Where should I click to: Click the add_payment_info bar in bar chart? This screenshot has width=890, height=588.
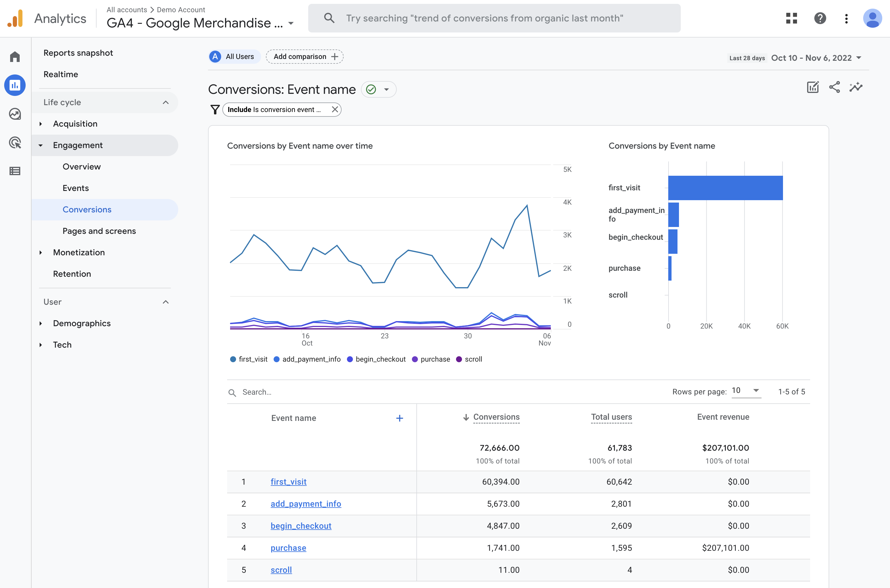pos(674,214)
